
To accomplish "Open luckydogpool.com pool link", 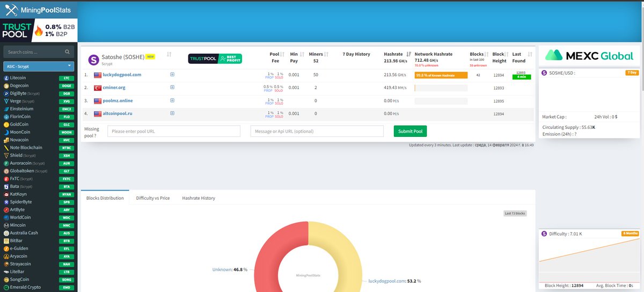I will point(122,75).
